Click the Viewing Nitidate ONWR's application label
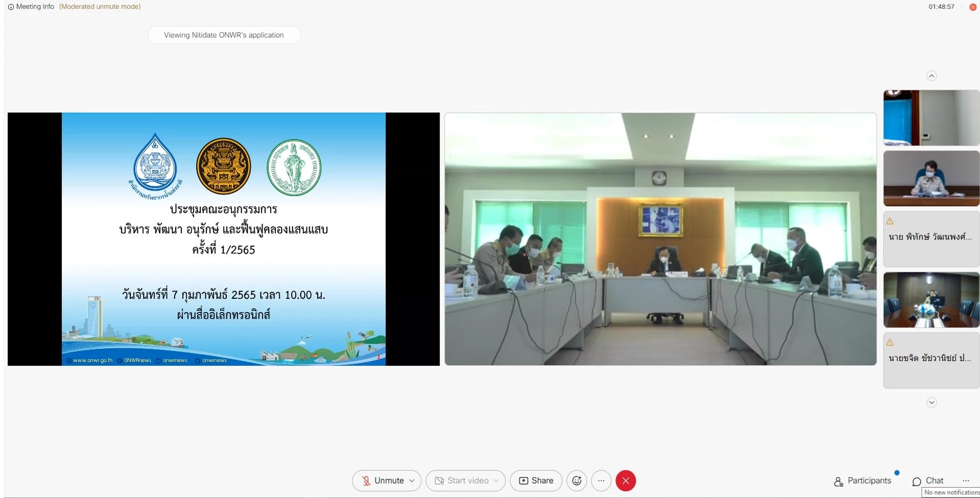Image resolution: width=980 pixels, height=498 pixels. (224, 35)
